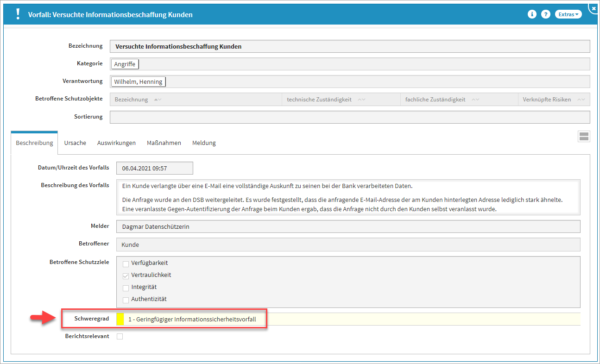Uncheck the Vertraulichkeit checkbox
Viewport: 600px width, 364px height.
(x=126, y=276)
